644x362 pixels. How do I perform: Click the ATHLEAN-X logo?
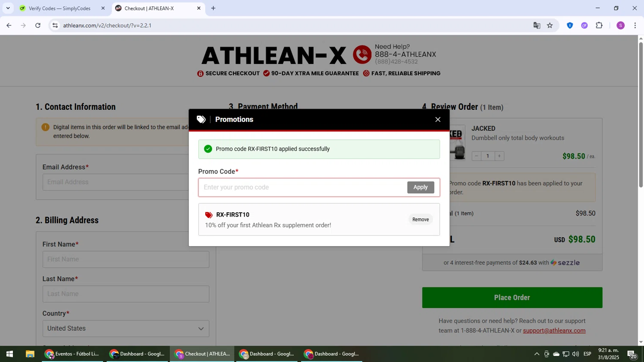point(274,55)
